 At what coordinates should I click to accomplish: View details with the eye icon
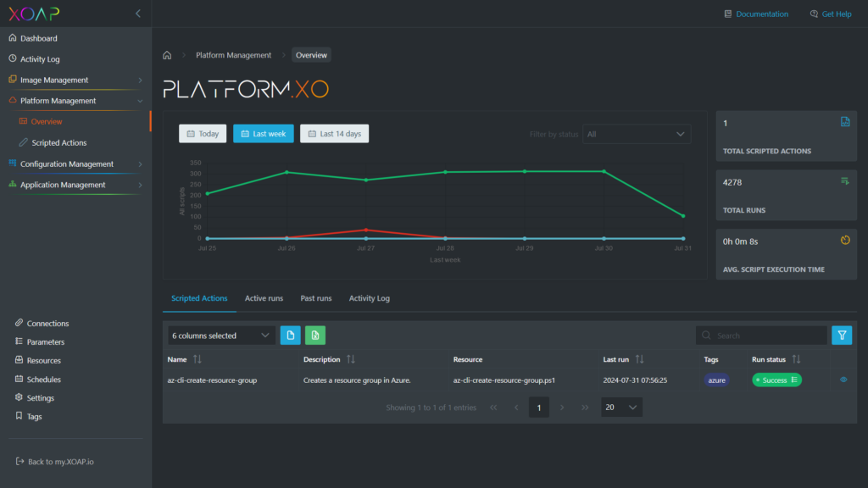(x=843, y=380)
